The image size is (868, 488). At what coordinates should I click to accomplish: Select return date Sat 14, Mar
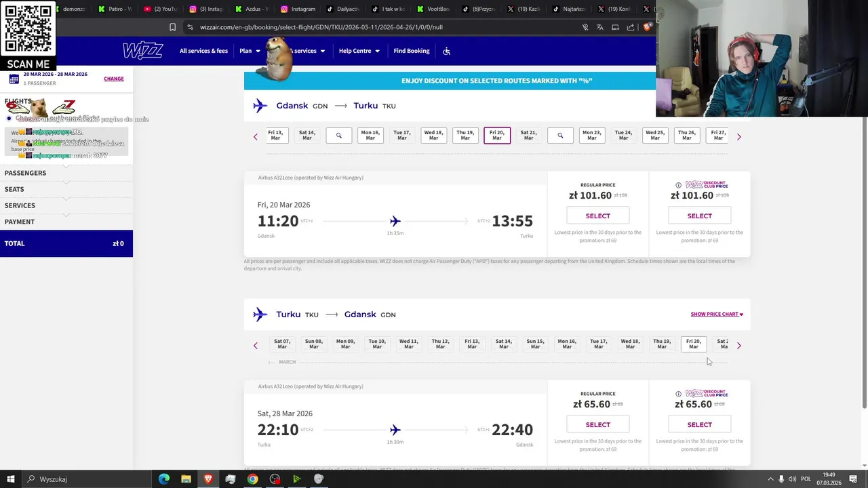pos(503,344)
